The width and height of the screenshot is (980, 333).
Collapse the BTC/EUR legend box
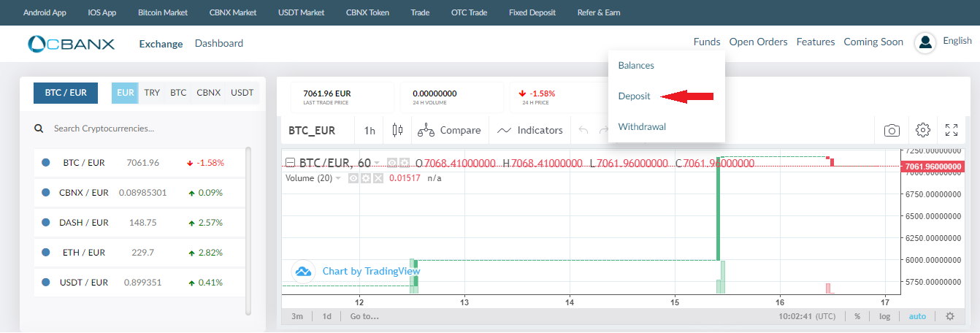(x=290, y=163)
